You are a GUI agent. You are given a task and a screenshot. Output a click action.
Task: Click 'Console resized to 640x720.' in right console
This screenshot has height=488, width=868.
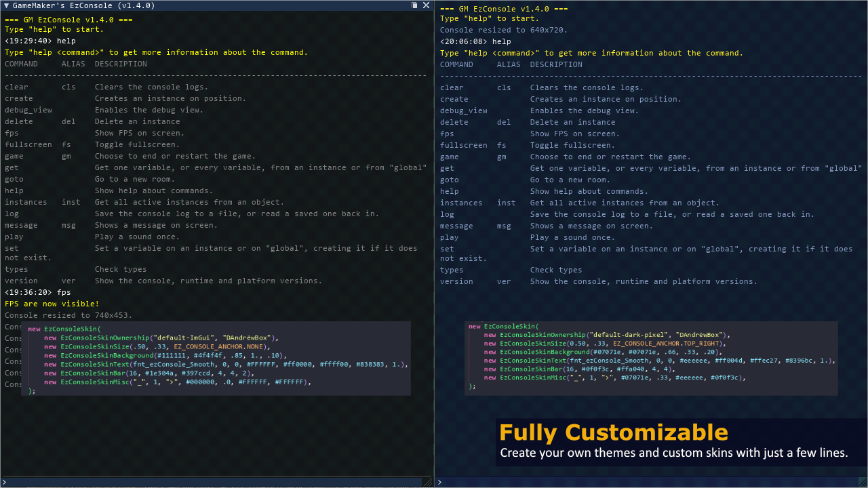504,30
